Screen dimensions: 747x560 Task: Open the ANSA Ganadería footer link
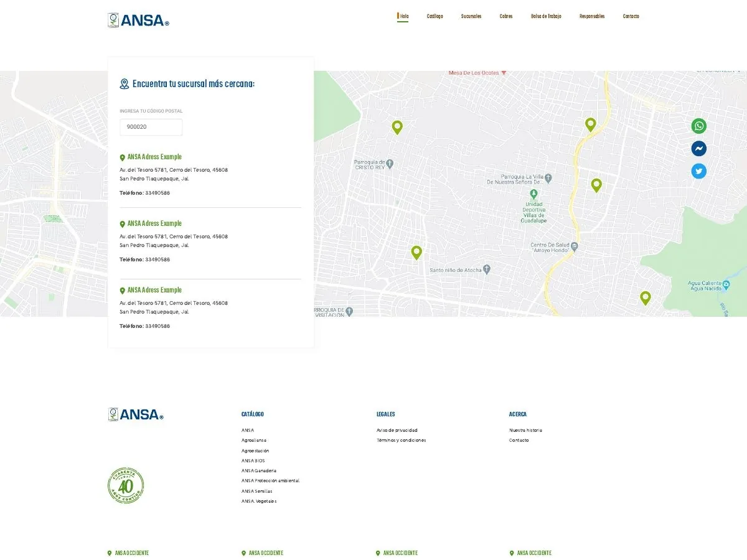tap(259, 471)
